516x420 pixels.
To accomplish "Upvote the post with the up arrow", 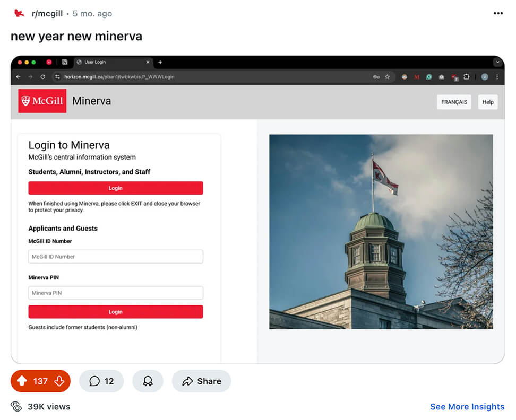I will coord(22,381).
